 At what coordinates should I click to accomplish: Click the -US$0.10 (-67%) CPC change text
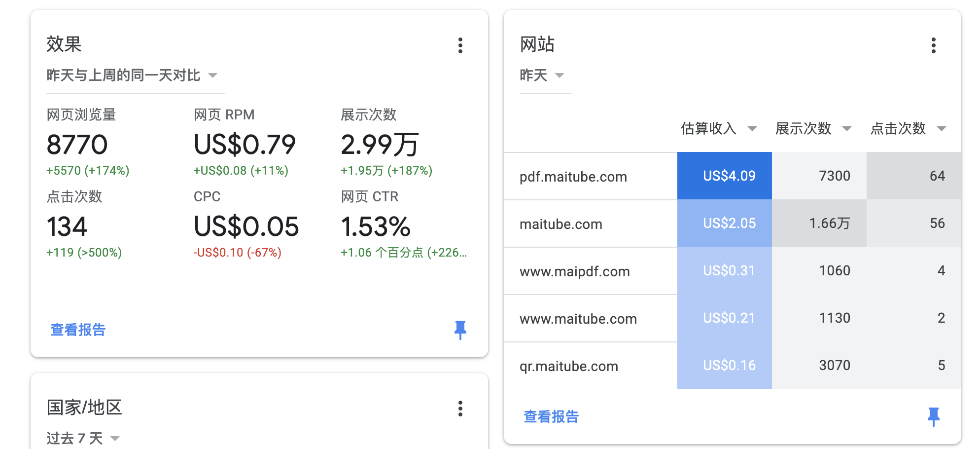(237, 253)
